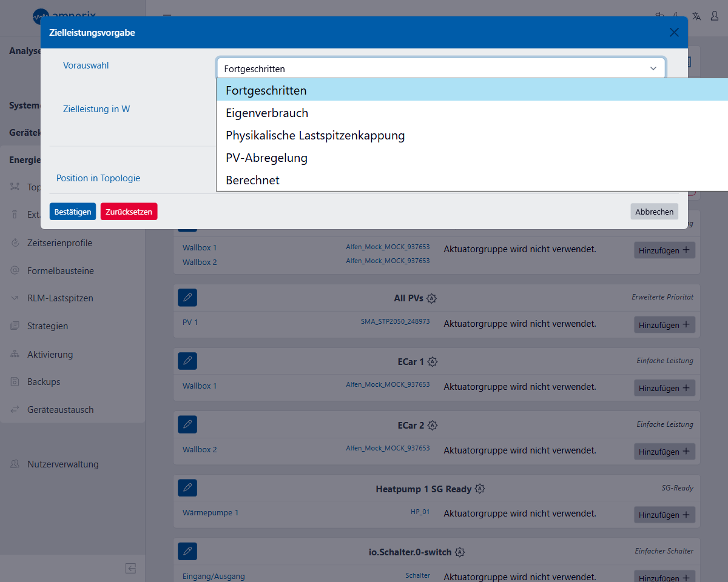Viewport: 728px width, 582px height.
Task: Click the gear icon beside io.Schalter.0-switch
Action: 460,552
